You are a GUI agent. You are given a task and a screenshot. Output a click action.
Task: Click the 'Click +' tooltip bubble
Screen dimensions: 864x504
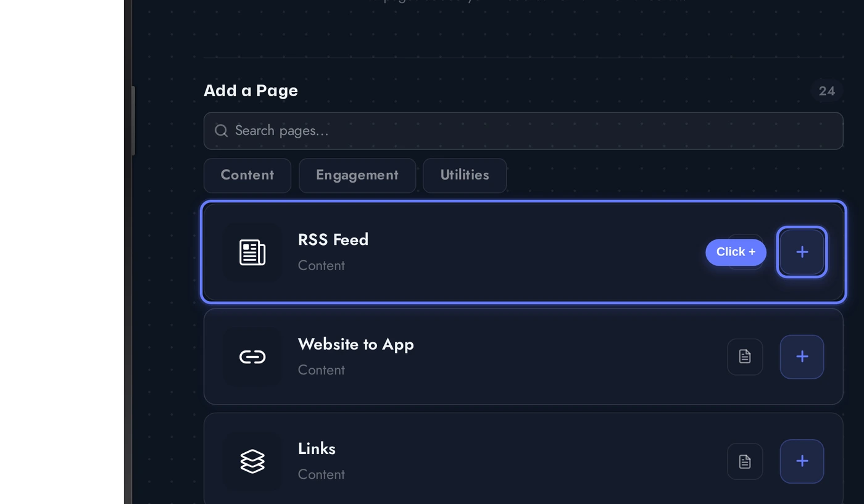pos(736,252)
